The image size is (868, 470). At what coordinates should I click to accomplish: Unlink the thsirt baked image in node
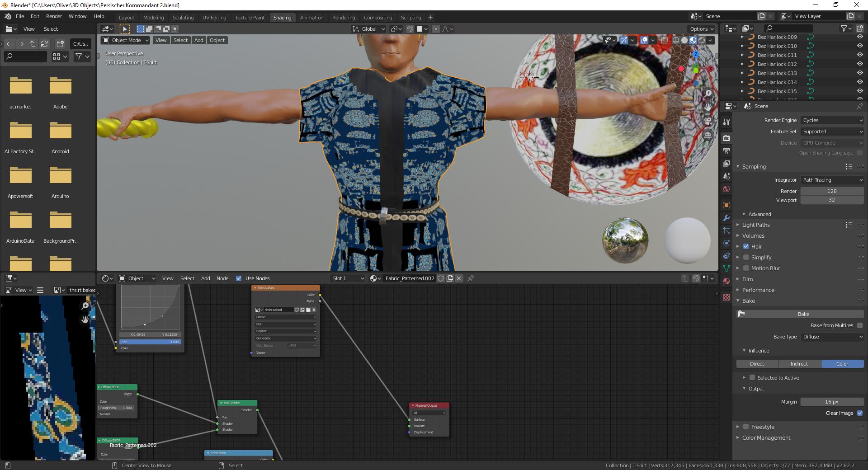tap(314, 310)
